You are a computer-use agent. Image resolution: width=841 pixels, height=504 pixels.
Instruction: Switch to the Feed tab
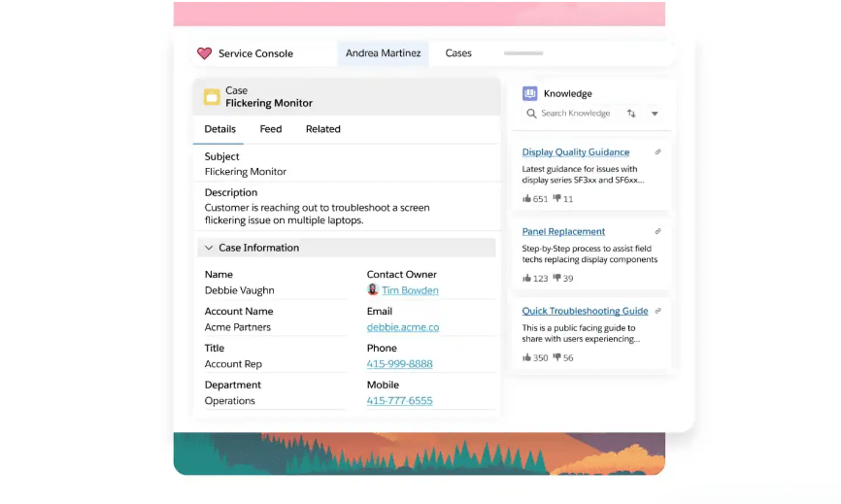(x=271, y=129)
